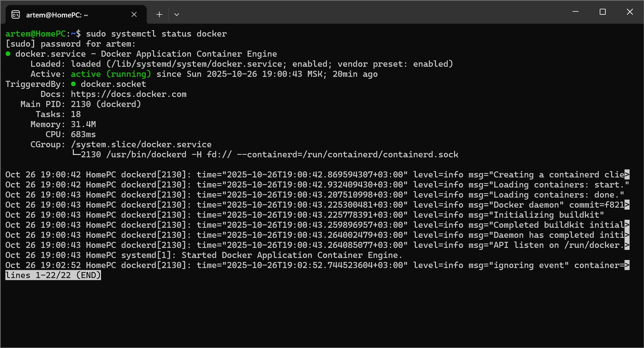Close the terminal window
Viewport: 644px width, 348px height.
pos(630,12)
